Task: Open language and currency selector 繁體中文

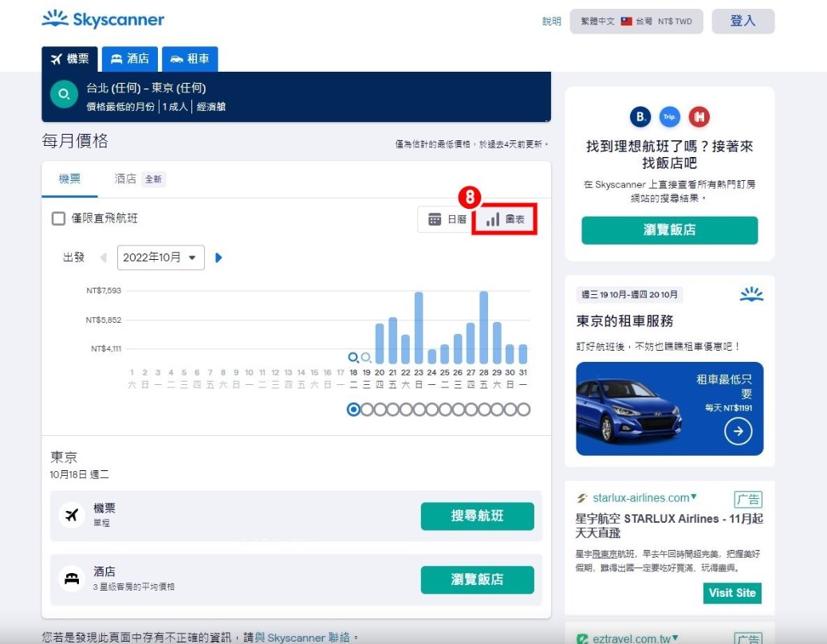Action: click(x=636, y=22)
